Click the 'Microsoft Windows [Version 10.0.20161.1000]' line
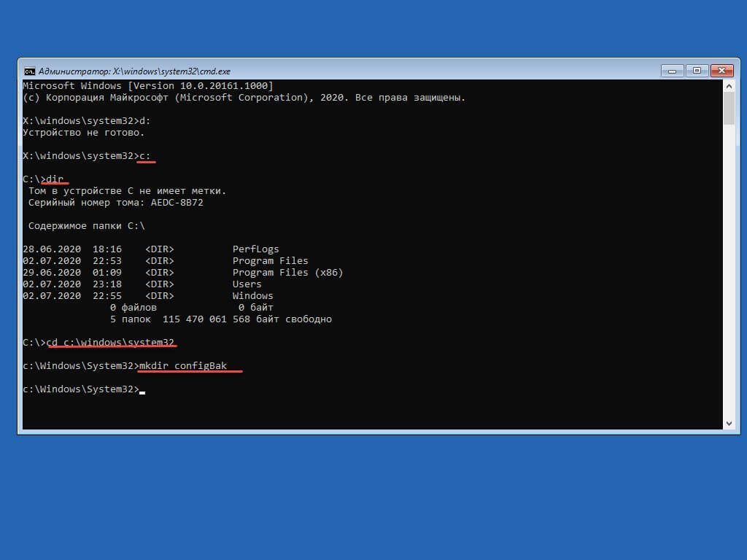Image resolution: width=747 pixels, height=560 pixels. tap(147, 86)
